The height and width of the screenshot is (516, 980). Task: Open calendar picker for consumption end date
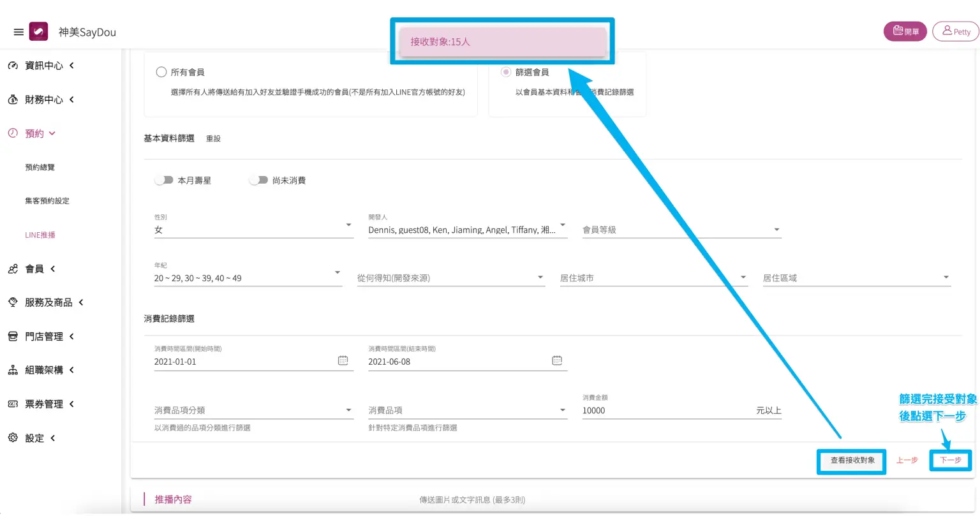556,361
